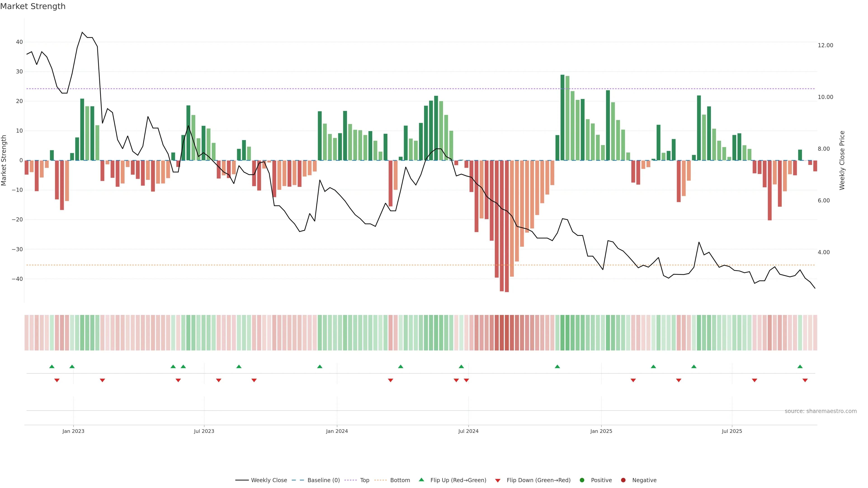Click the source: sharemaestro.com text

coord(821,411)
